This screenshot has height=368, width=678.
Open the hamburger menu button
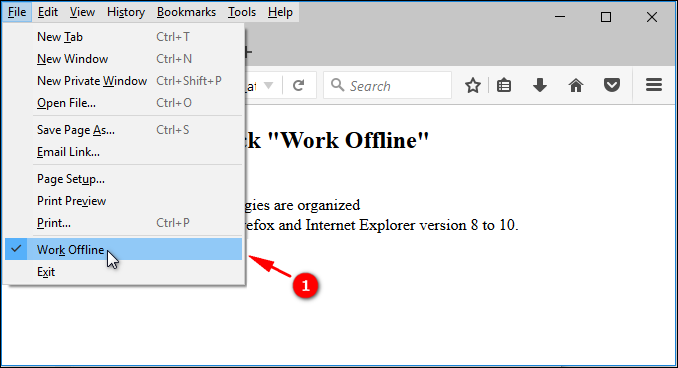coord(654,85)
